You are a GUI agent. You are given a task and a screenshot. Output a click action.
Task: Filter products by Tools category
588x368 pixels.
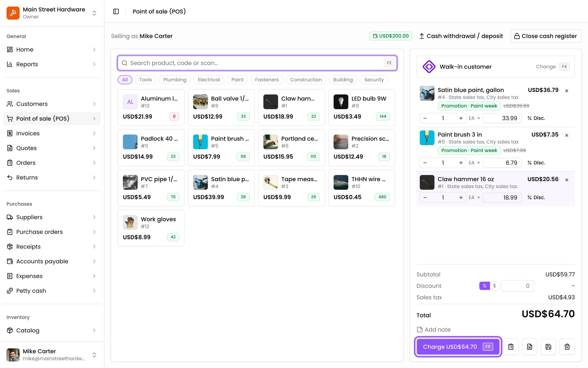(145, 80)
